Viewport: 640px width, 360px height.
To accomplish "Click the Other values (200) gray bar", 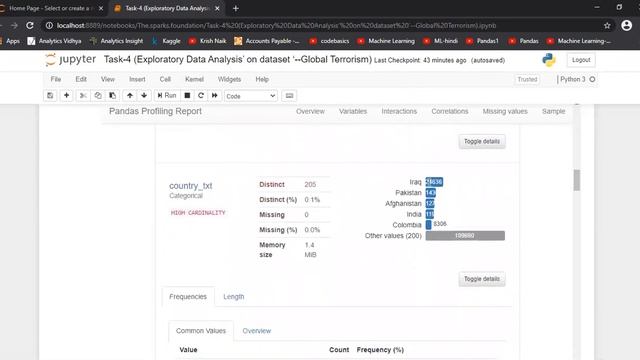I will 465,236.
